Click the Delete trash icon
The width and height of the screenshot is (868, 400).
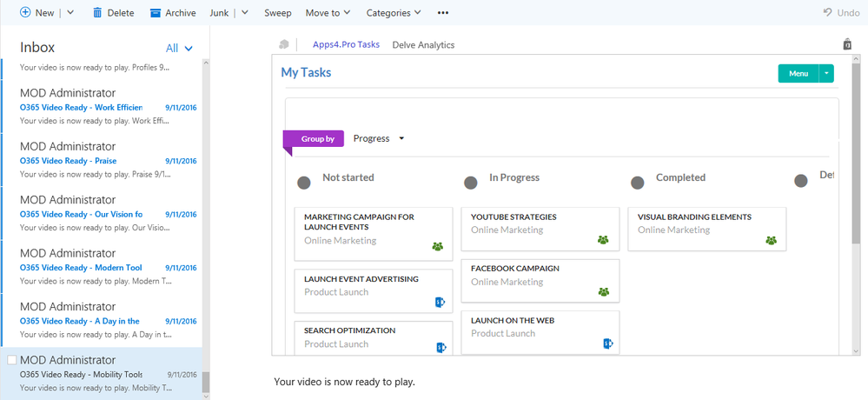pyautogui.click(x=97, y=13)
